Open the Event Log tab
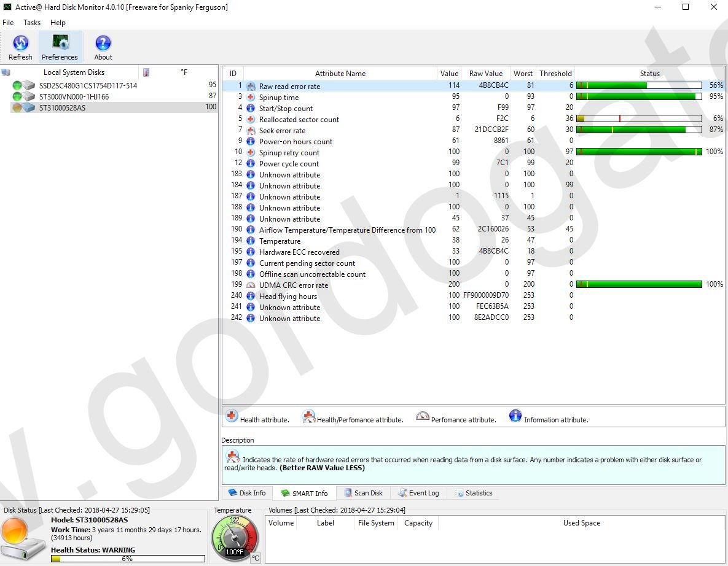Image resolution: width=728 pixels, height=566 pixels. 418,493
